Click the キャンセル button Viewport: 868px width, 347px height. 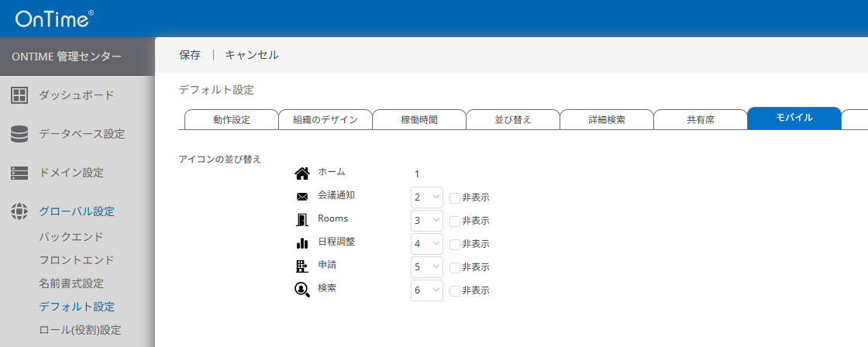pos(252,55)
